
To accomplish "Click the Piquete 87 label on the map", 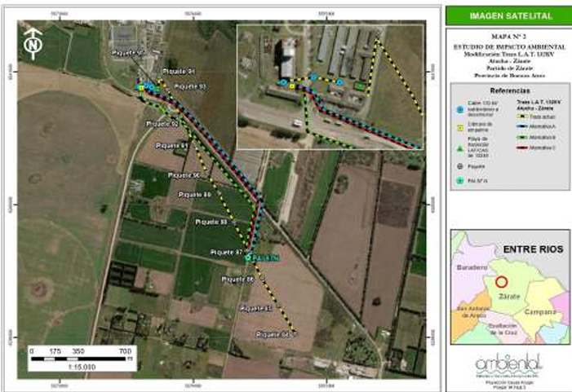I will (226, 253).
